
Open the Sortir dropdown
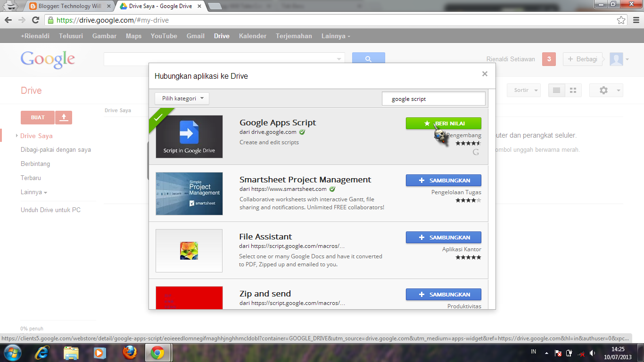pos(524,90)
